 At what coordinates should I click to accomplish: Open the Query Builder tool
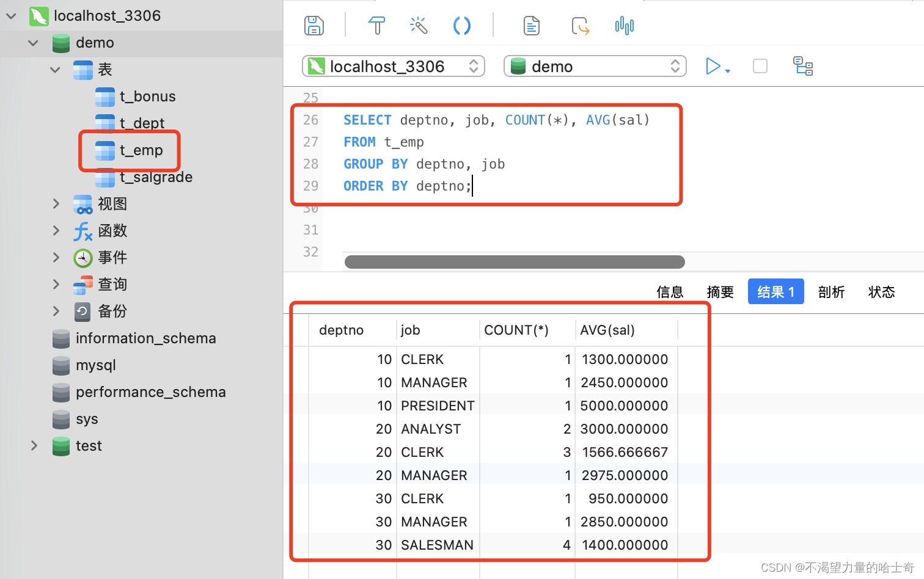tap(376, 26)
